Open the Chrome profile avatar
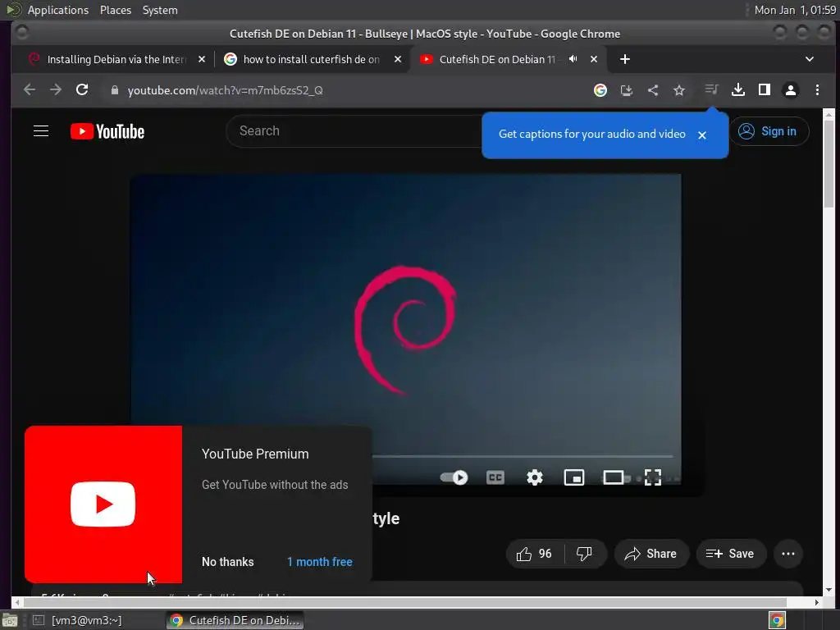The image size is (840, 630). tap(791, 90)
